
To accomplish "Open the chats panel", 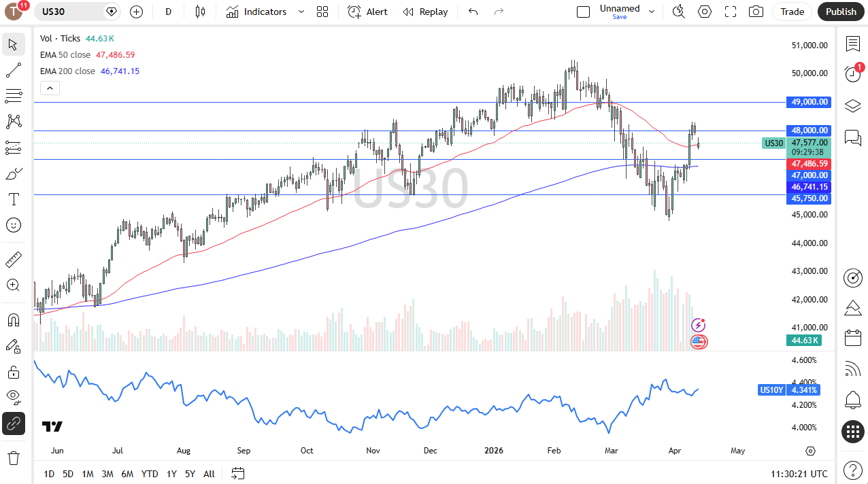I will 853,137.
